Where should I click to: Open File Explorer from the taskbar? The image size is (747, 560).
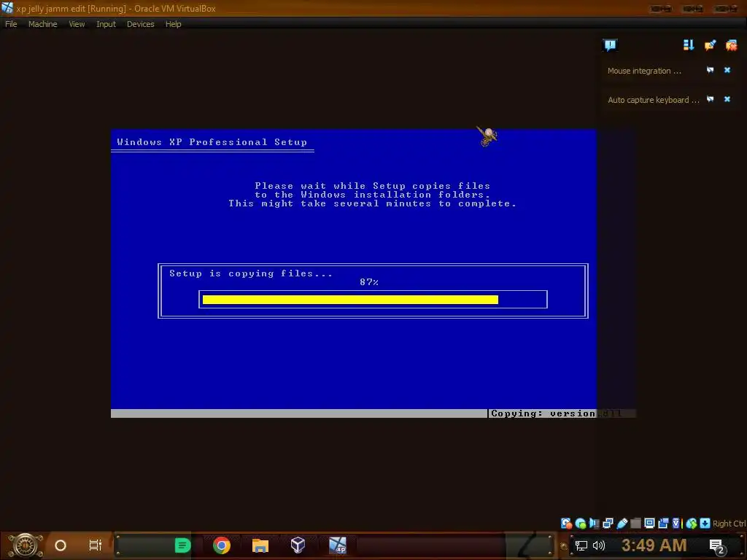coord(260,545)
